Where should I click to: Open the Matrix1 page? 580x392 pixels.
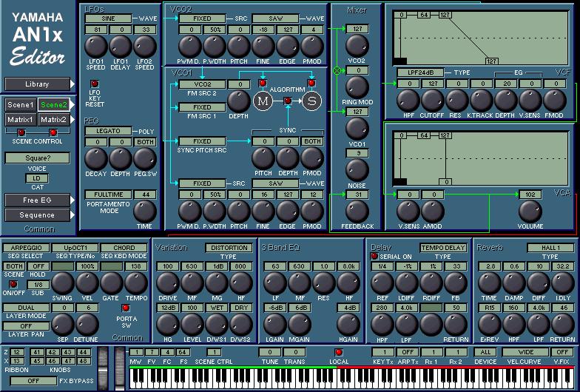coord(21,120)
